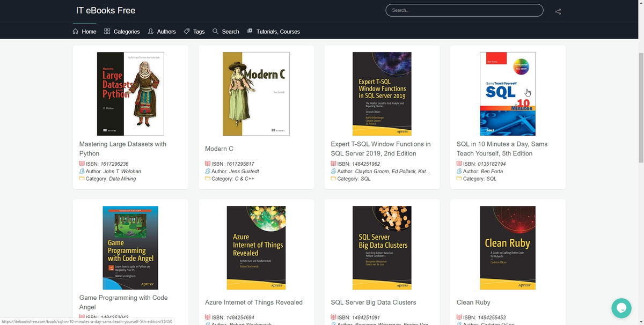644x325 pixels.
Task: Click author icon next to Ben Forta
Action: click(x=459, y=171)
